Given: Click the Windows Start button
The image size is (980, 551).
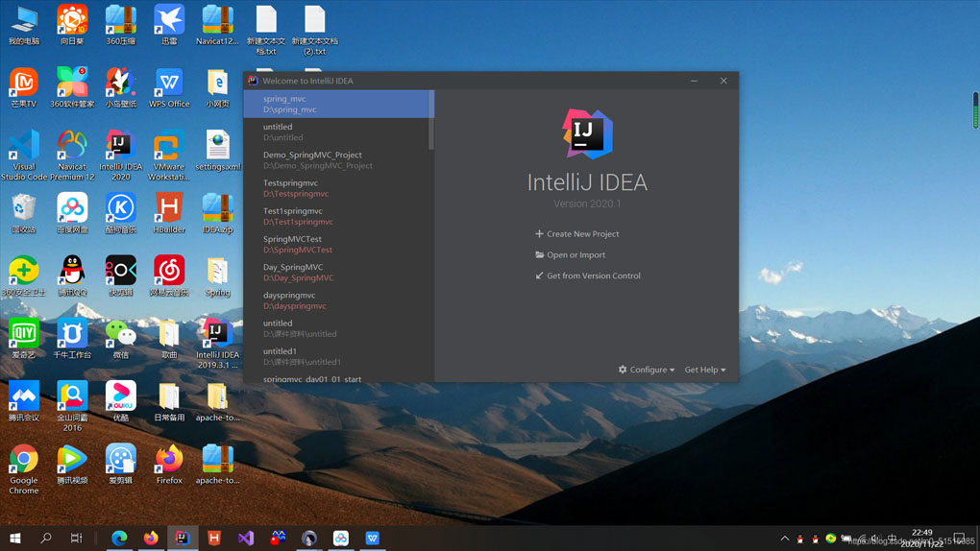Looking at the screenshot, I should (14, 539).
